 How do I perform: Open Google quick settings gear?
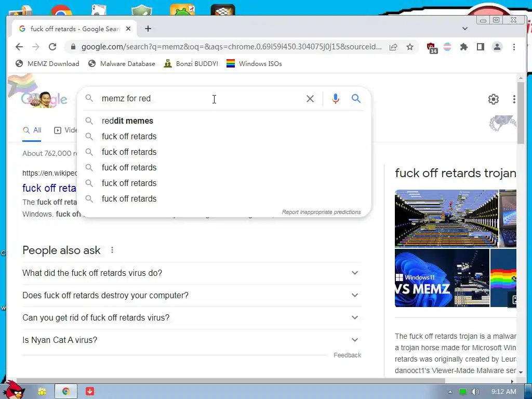pyautogui.click(x=494, y=99)
